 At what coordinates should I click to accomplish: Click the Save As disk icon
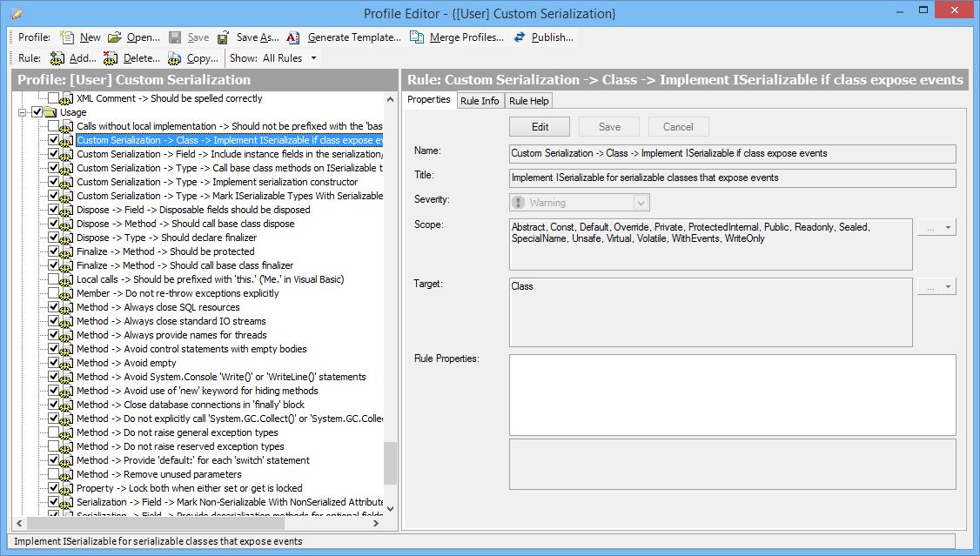click(x=224, y=37)
